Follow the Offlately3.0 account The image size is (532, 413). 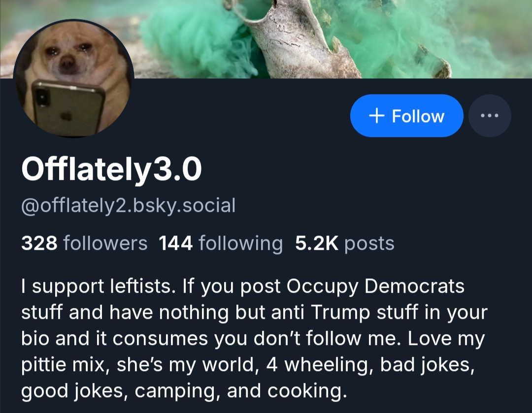pyautogui.click(x=406, y=116)
